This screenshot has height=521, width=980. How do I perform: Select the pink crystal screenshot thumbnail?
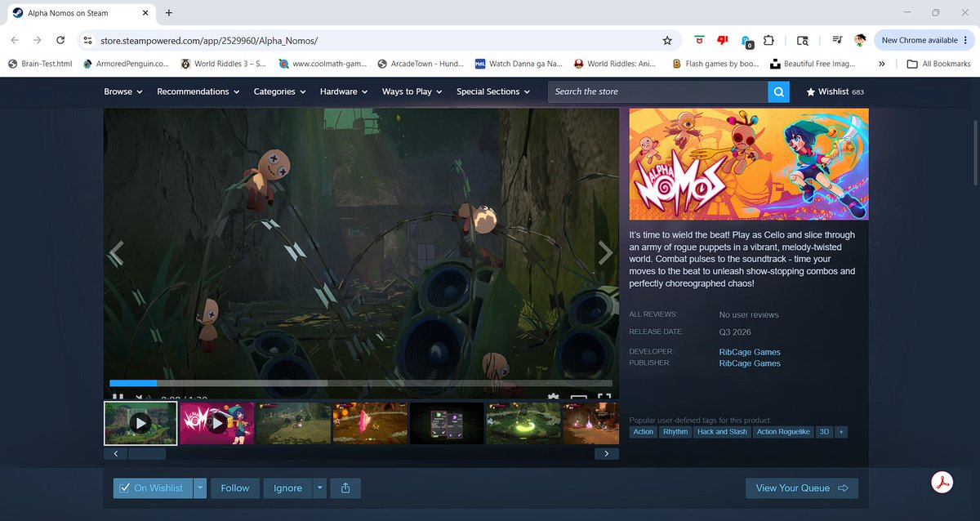tap(370, 423)
